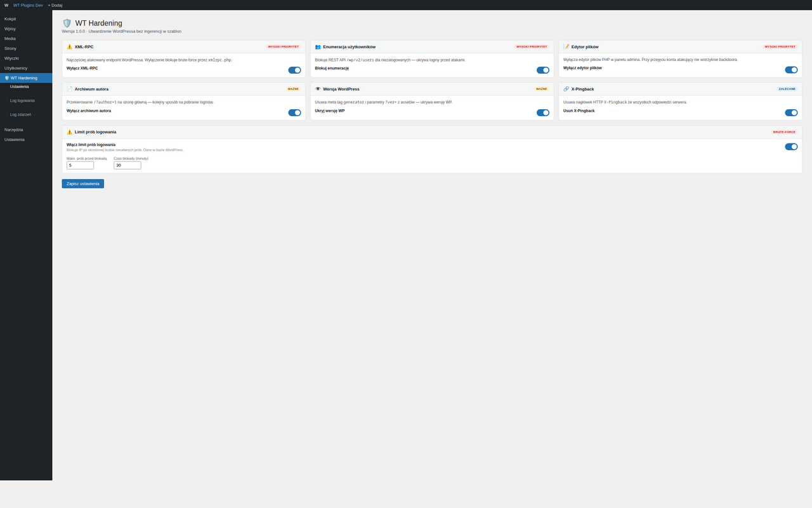Viewport: 812px width, 508px height.
Task: Toggle the Blokuj enumerację switch
Action: pos(543,70)
